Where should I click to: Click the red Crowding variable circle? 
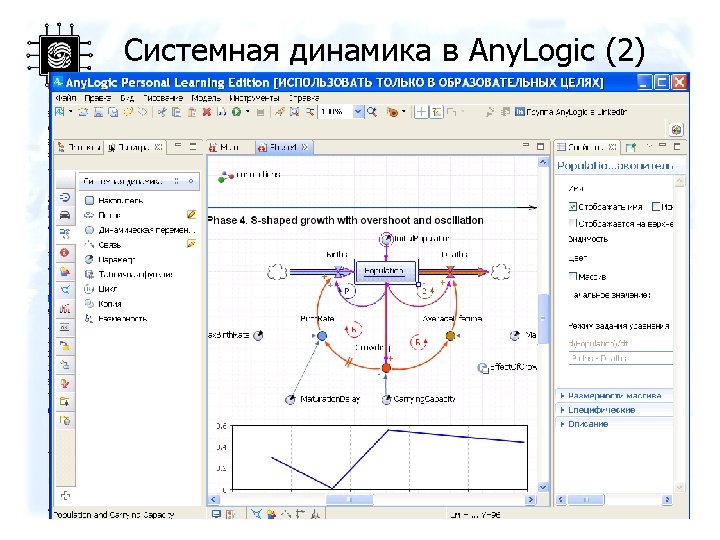pyautogui.click(x=386, y=368)
